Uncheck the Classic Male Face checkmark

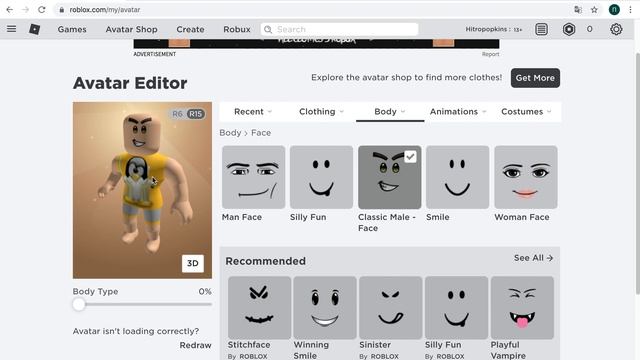(410, 157)
